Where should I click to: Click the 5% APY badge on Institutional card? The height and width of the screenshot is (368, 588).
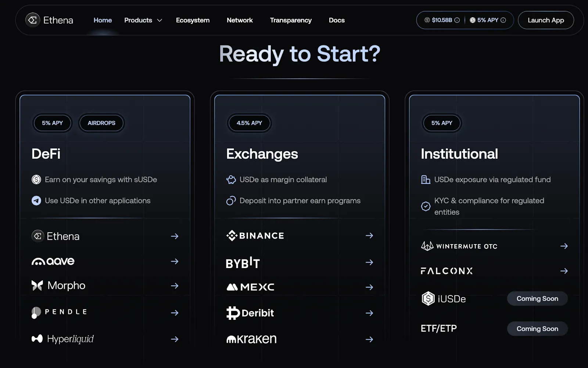pyautogui.click(x=442, y=123)
